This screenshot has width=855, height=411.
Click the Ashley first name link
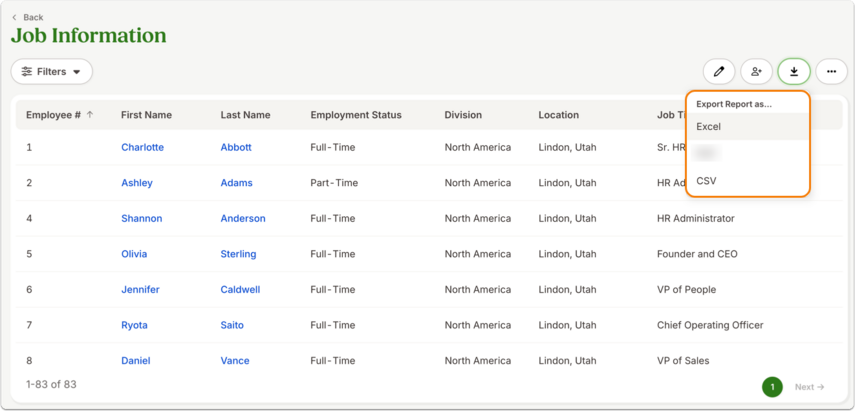137,183
